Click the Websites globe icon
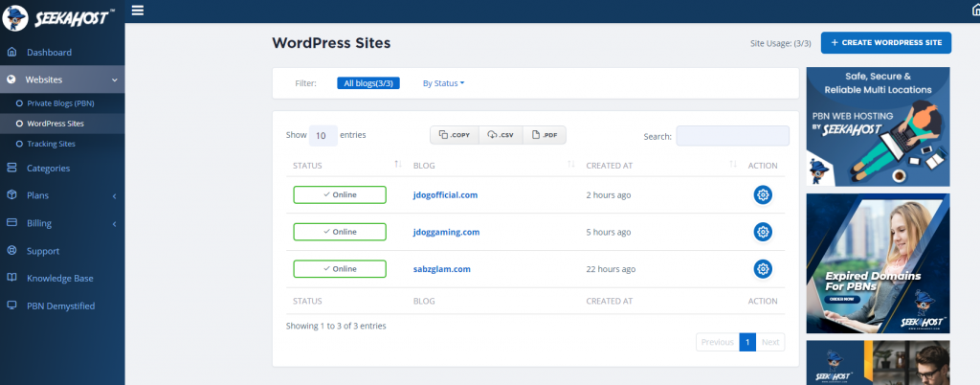The height and width of the screenshot is (385, 980). [11, 80]
